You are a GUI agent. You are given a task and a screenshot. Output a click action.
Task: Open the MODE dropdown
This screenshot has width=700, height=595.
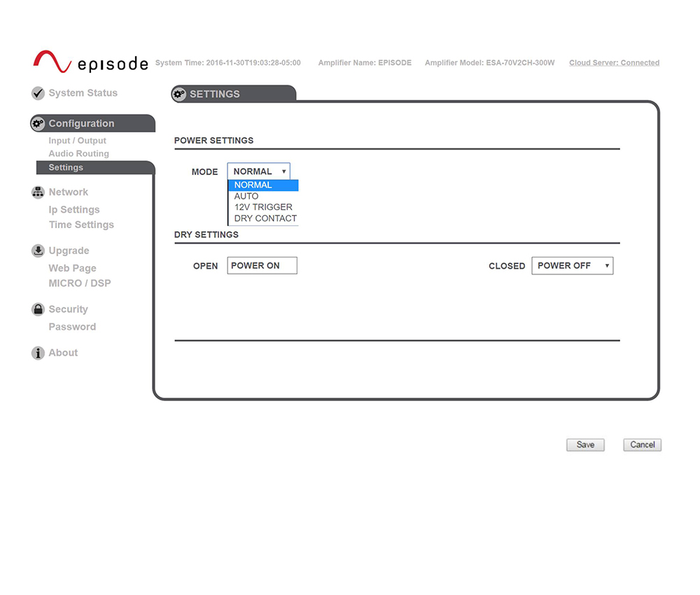[258, 171]
